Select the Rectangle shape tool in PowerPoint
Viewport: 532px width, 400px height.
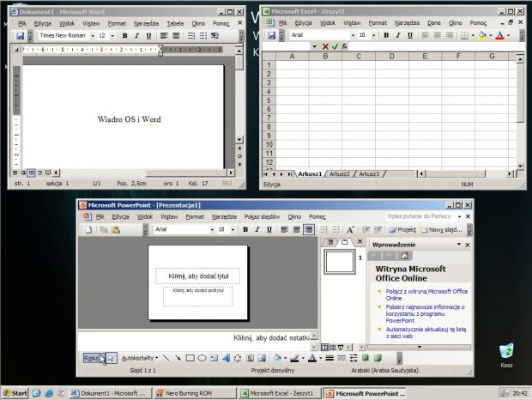(x=190, y=358)
